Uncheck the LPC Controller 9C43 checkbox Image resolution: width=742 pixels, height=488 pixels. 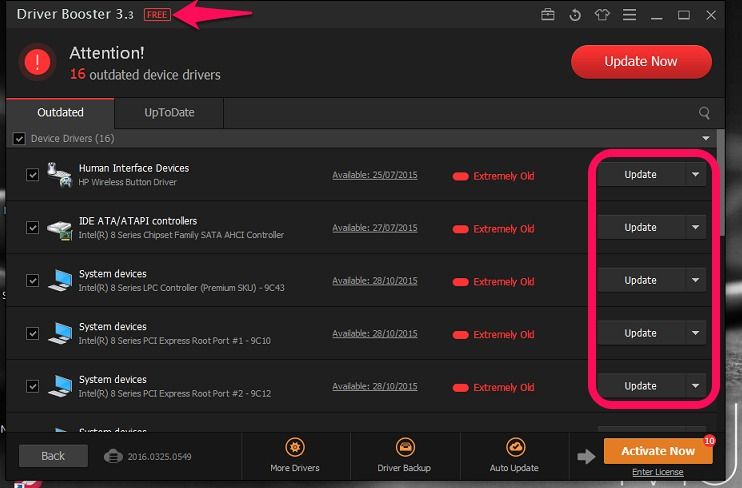tap(32, 281)
